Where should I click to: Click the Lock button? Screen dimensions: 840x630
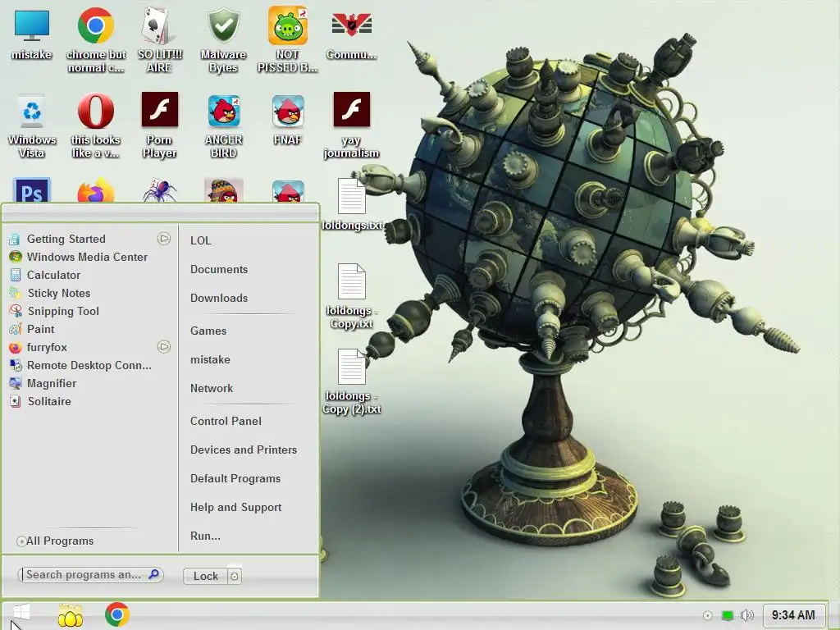point(206,576)
